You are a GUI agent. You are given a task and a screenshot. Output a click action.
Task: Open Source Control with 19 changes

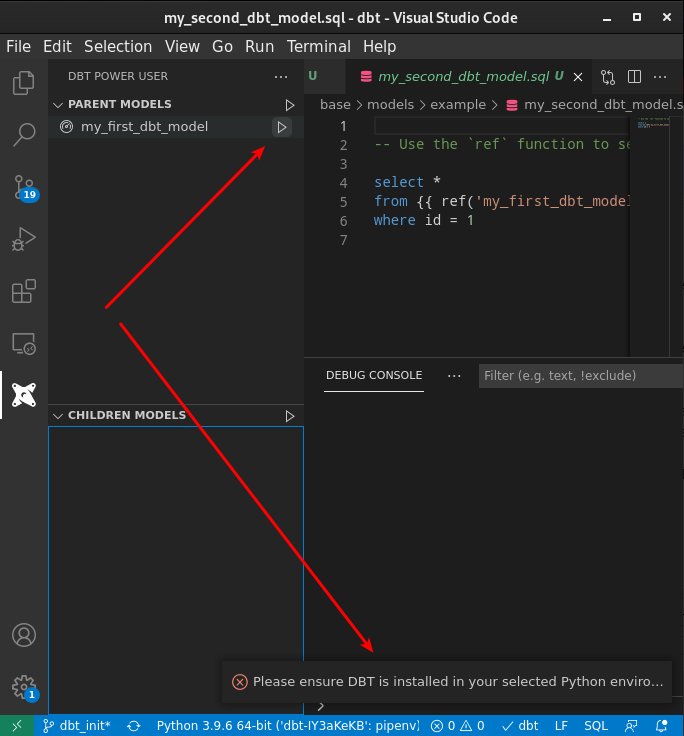tap(24, 188)
